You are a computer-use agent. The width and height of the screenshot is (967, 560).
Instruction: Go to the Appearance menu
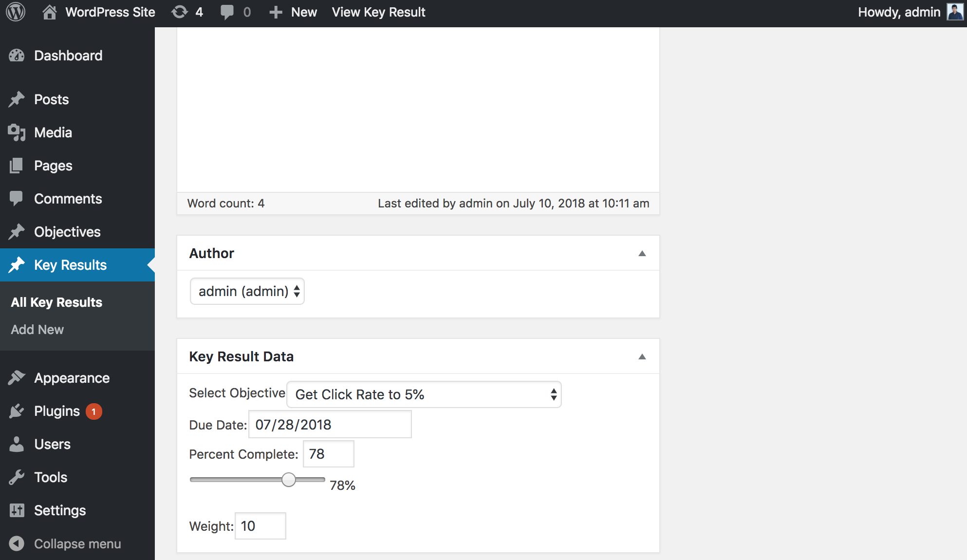(72, 378)
